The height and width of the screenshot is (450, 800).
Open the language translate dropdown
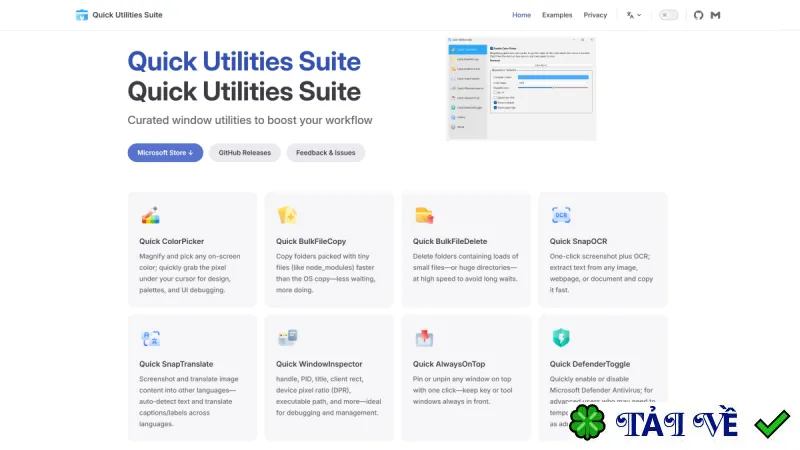click(634, 15)
